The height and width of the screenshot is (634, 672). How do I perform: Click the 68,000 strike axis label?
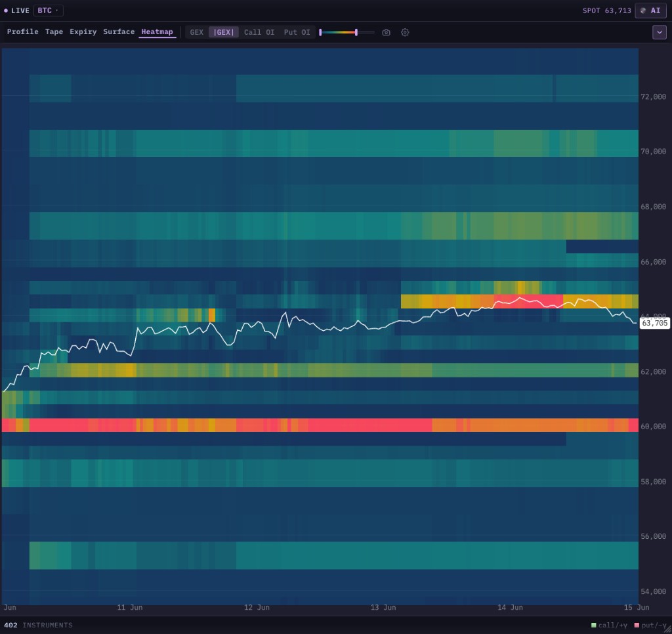pos(653,207)
